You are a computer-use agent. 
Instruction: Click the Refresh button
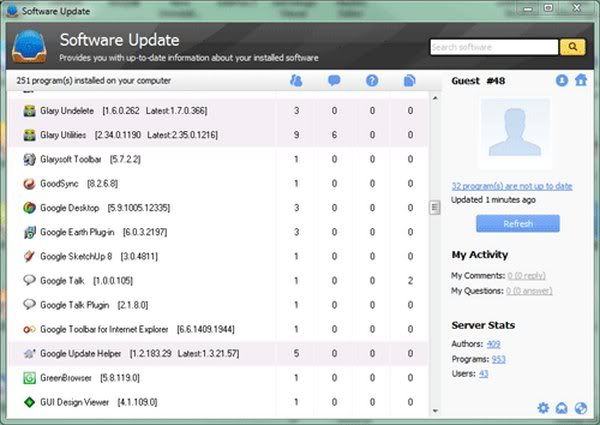pyautogui.click(x=518, y=223)
